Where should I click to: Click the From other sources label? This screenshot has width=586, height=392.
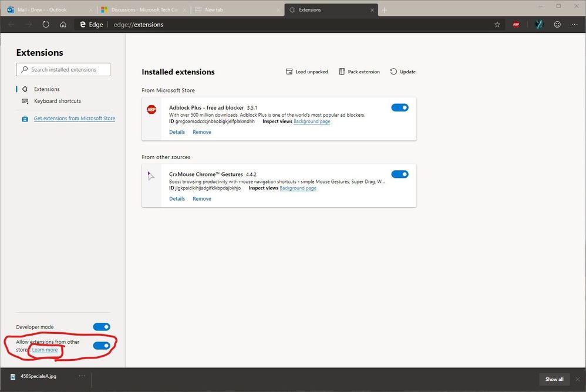pyautogui.click(x=166, y=157)
